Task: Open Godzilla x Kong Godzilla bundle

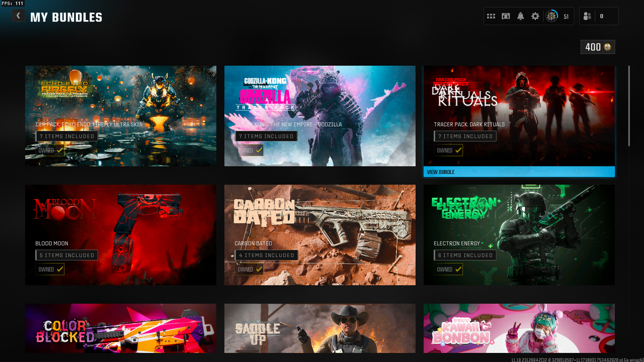Action: (320, 116)
